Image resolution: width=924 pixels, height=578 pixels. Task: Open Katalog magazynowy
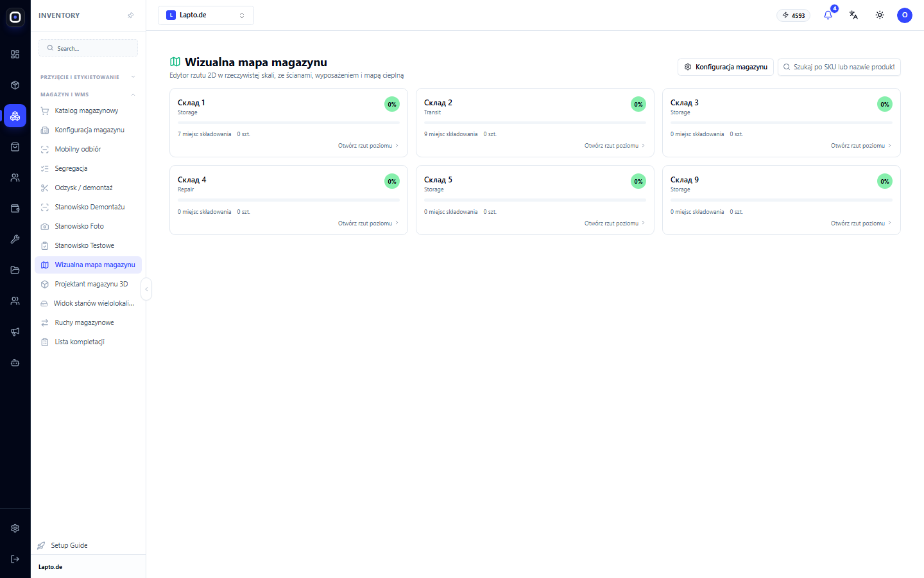[x=89, y=110]
